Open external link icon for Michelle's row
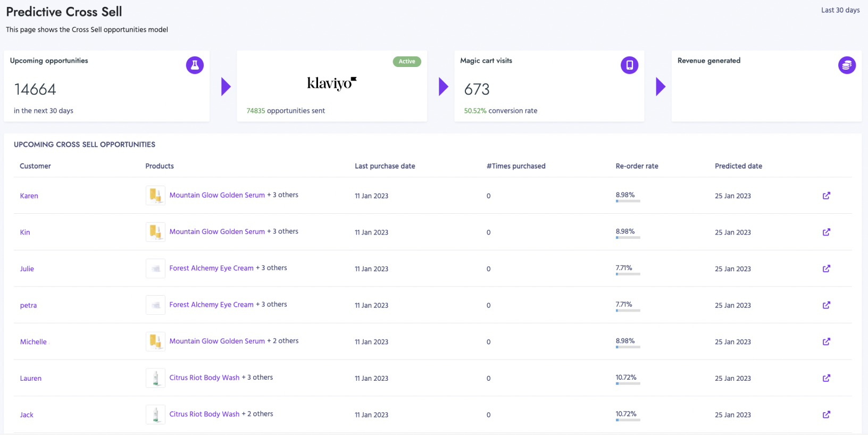The height and width of the screenshot is (435, 868). [x=826, y=342]
